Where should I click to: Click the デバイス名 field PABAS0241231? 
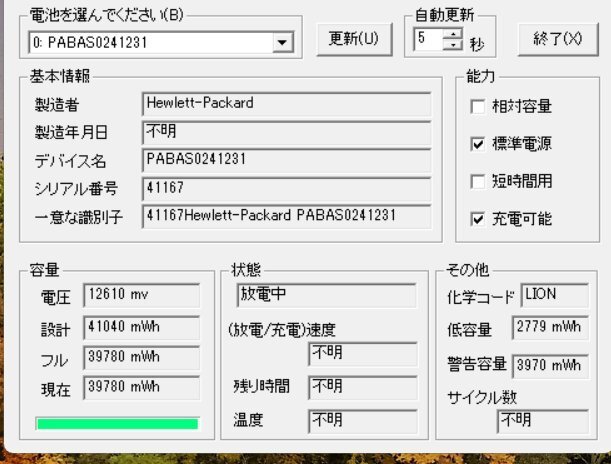pyautogui.click(x=287, y=160)
